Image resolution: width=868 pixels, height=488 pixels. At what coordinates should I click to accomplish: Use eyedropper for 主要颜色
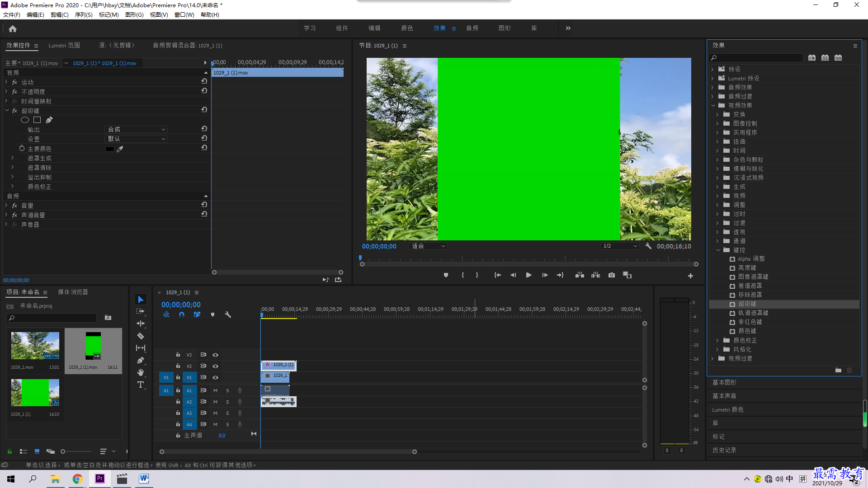[x=120, y=149]
